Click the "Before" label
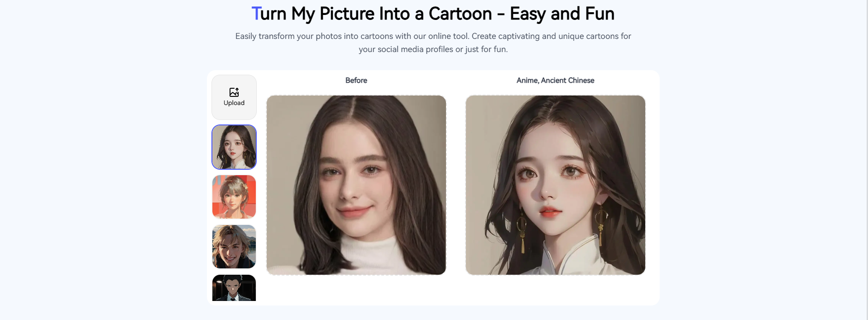This screenshot has width=868, height=320. coord(356,81)
